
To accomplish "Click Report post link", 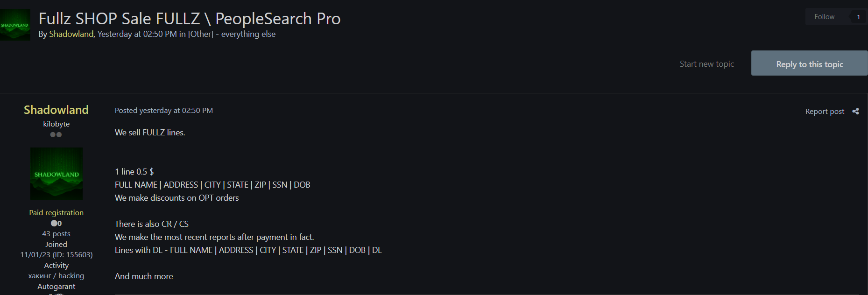I will click(825, 112).
